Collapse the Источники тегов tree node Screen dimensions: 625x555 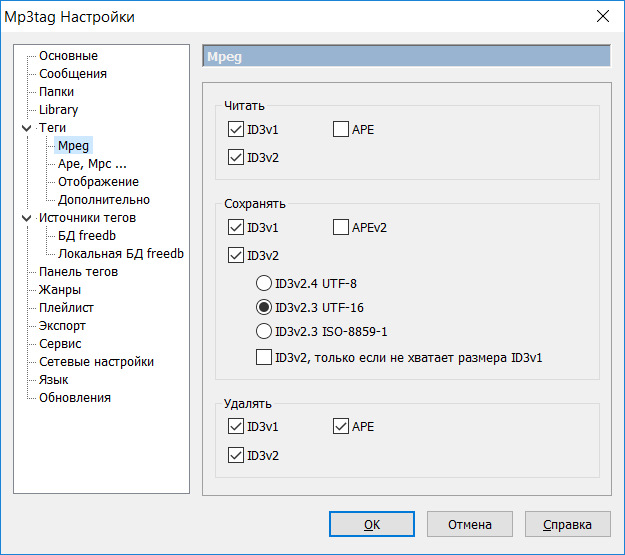click(26, 218)
